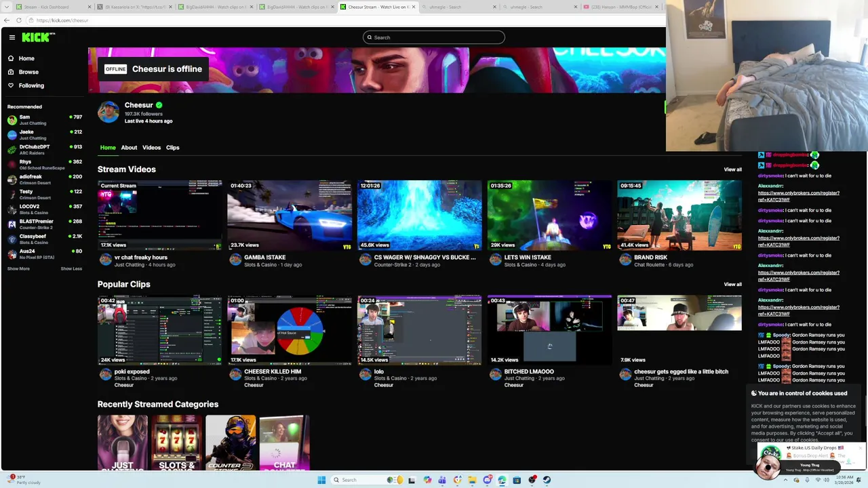Open adiofreak channel avatar

pos(12,180)
